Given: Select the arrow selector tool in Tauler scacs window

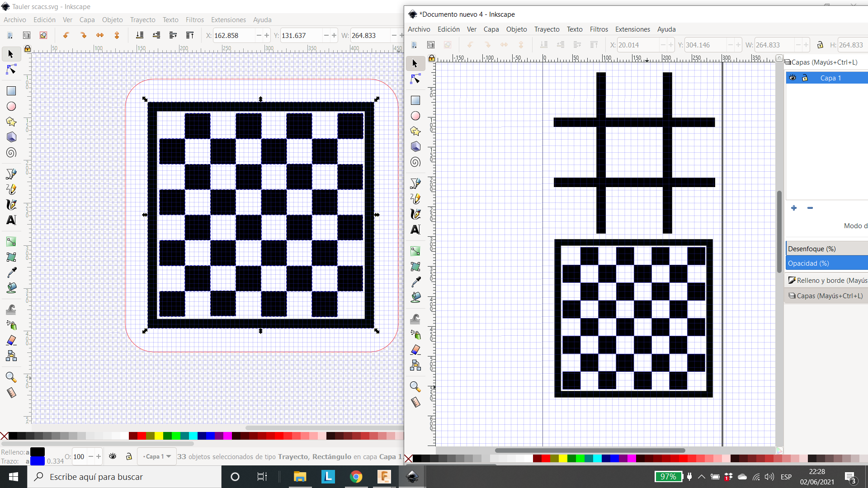Looking at the screenshot, I should [x=11, y=54].
